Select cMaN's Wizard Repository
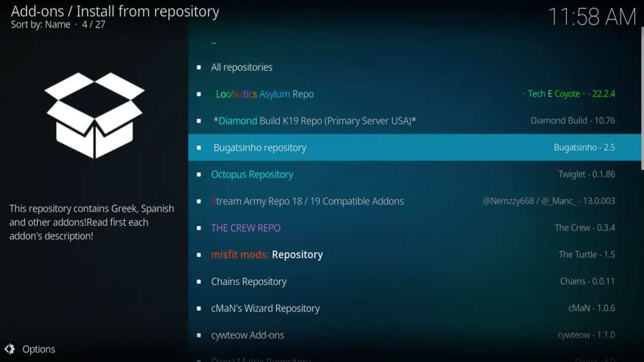This screenshot has width=644, height=362. click(x=415, y=308)
